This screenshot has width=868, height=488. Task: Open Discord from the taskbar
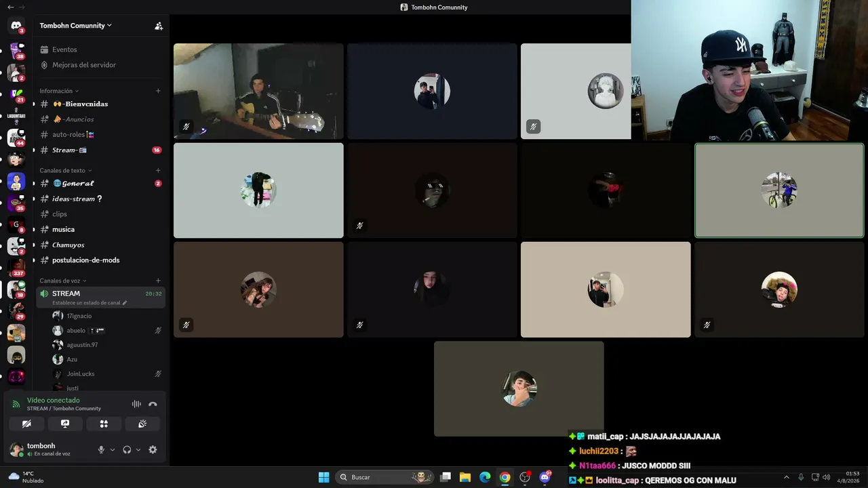click(x=545, y=477)
